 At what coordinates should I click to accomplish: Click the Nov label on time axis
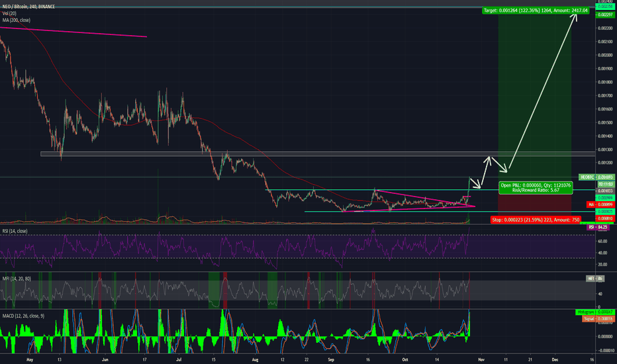pos(481,359)
